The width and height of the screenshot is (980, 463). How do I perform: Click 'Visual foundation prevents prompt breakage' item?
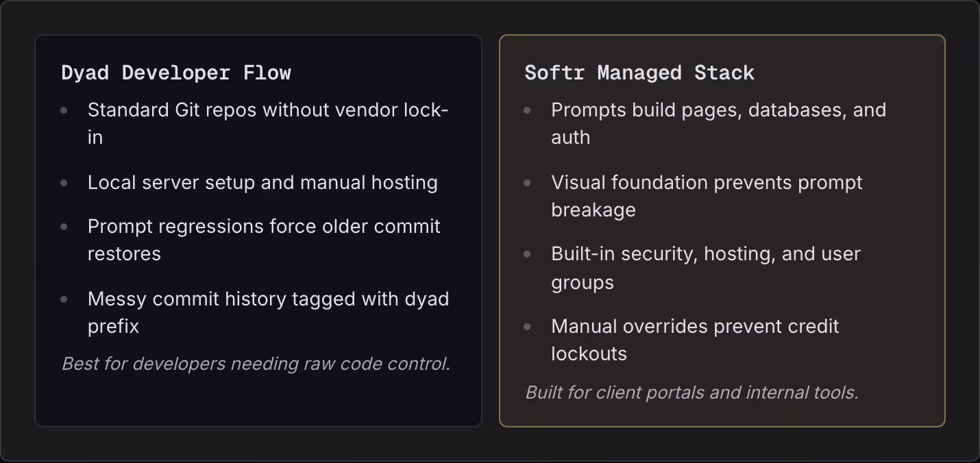707,196
